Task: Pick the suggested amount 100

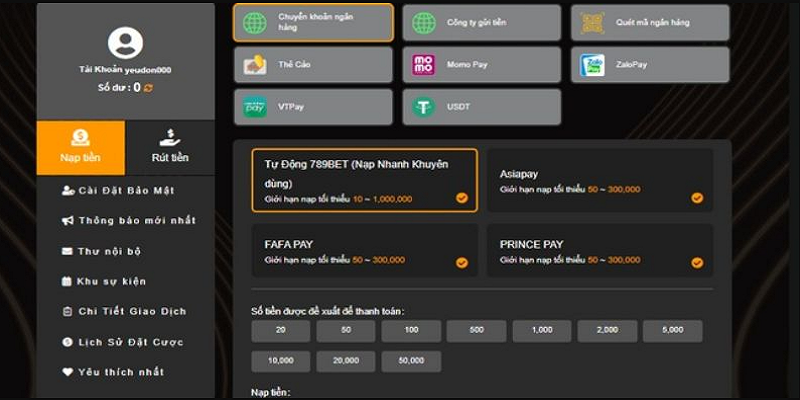Action: coord(411,331)
